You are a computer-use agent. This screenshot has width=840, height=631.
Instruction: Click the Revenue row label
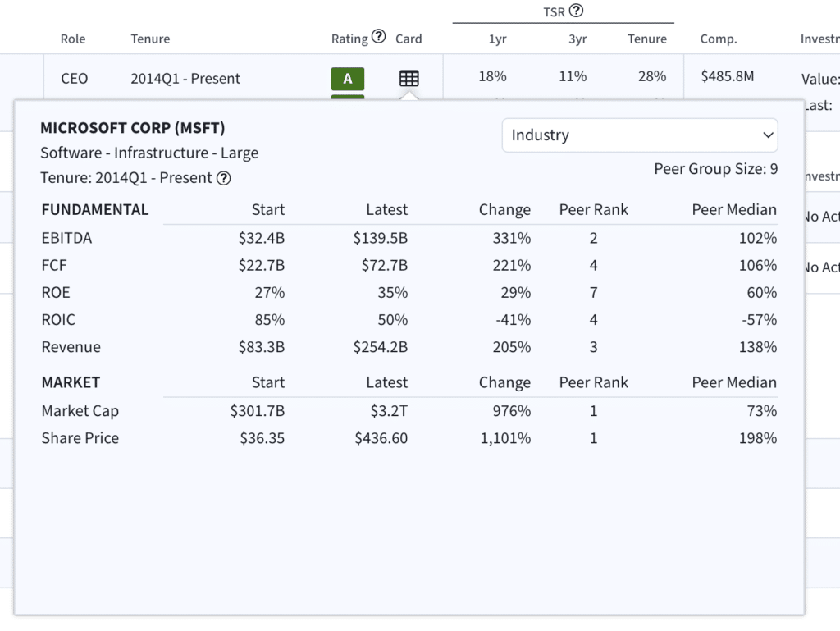point(71,347)
